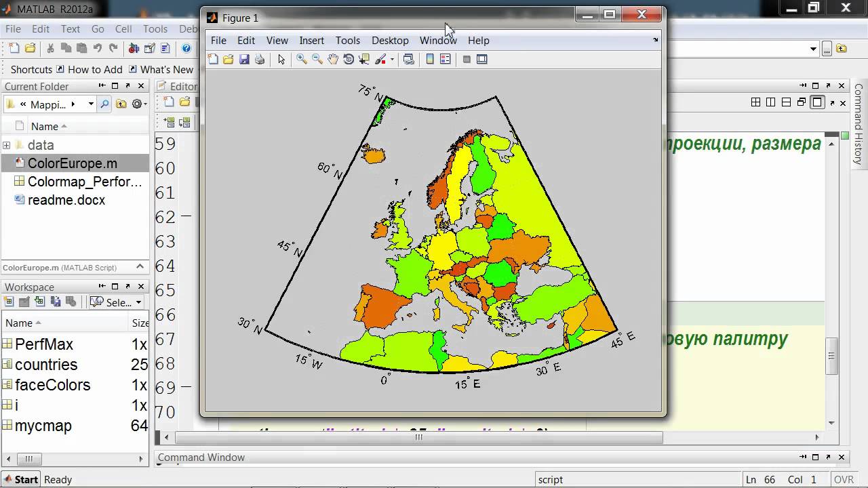Maximize the Workspace panel

click(115, 287)
